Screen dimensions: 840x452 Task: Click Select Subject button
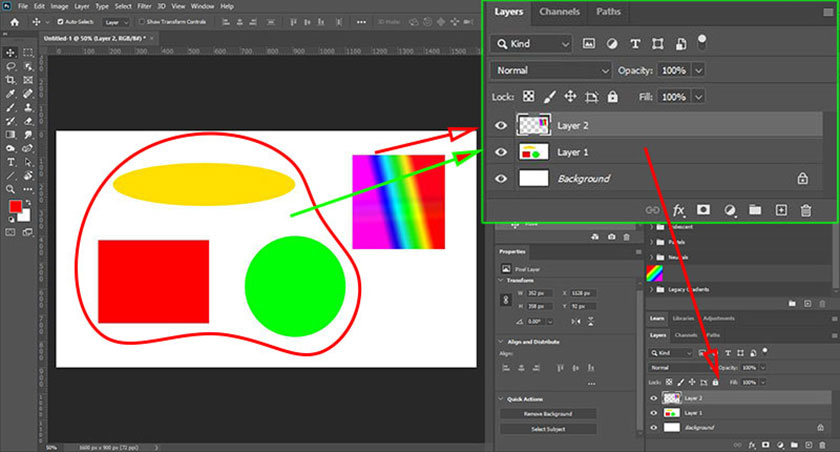coord(548,429)
